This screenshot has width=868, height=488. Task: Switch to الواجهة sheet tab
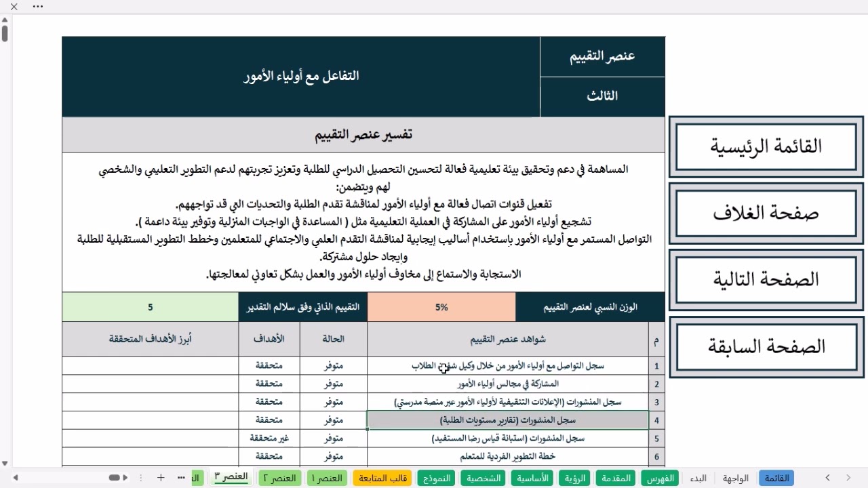(736, 478)
